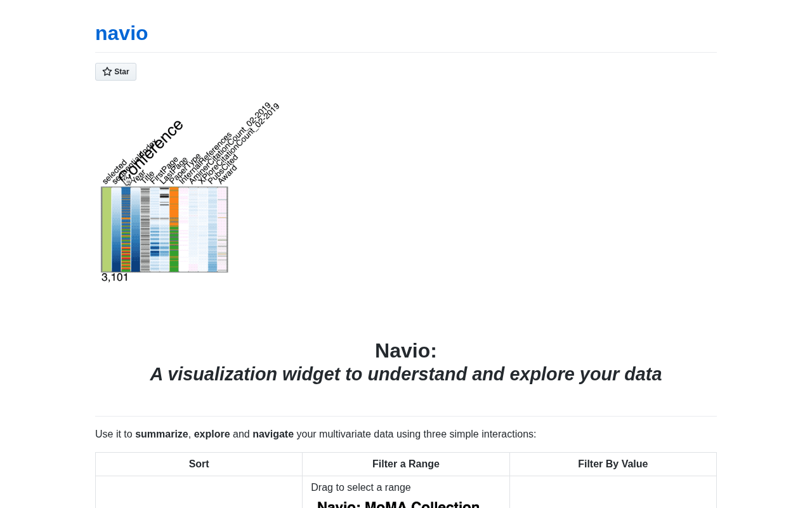Click the Filter By Value table header
The height and width of the screenshot is (508, 812).
click(x=613, y=464)
